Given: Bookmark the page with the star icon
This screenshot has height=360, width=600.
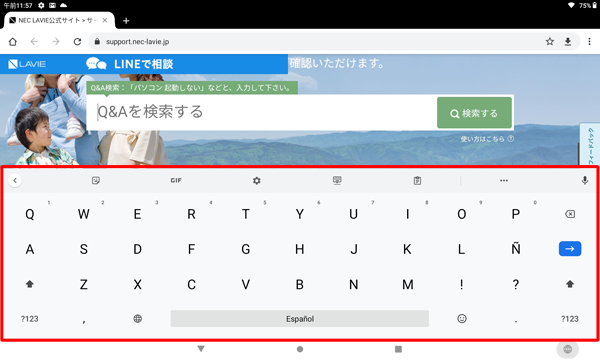Looking at the screenshot, I should point(549,41).
